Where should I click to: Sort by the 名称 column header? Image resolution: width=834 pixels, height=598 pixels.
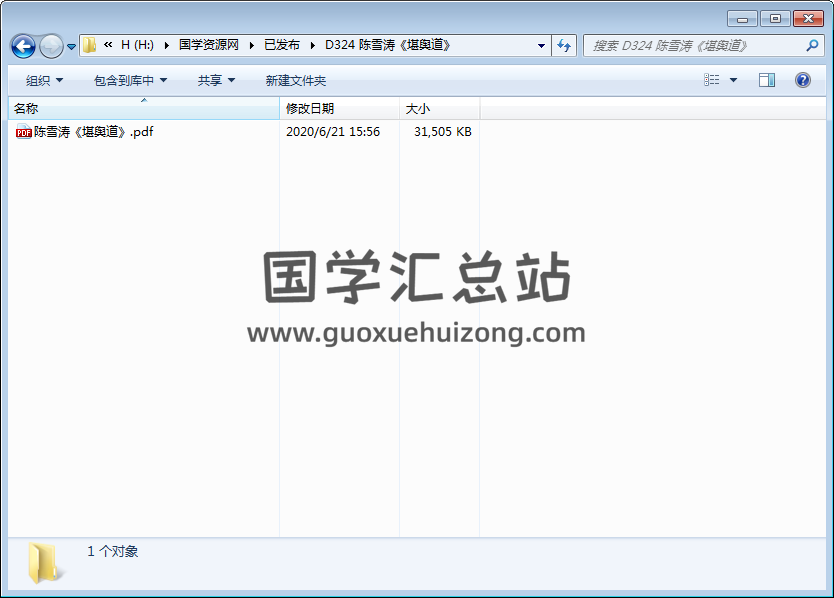[x=144, y=109]
